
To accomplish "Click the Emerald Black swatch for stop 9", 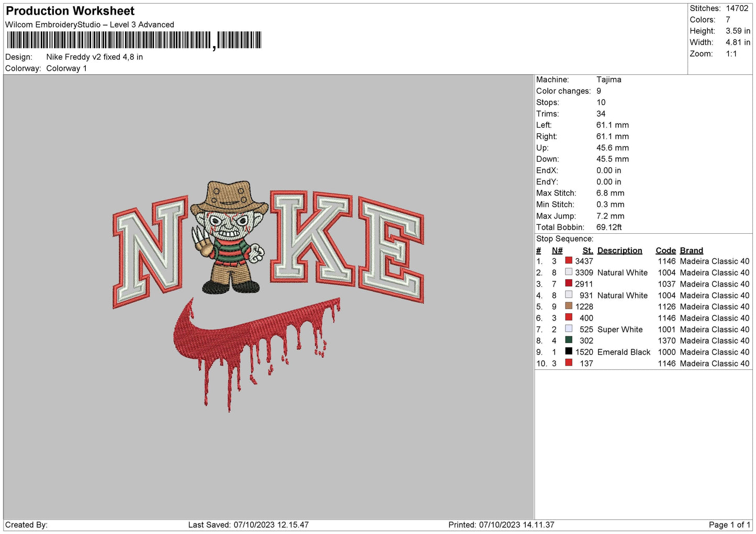I will pyautogui.click(x=569, y=351).
